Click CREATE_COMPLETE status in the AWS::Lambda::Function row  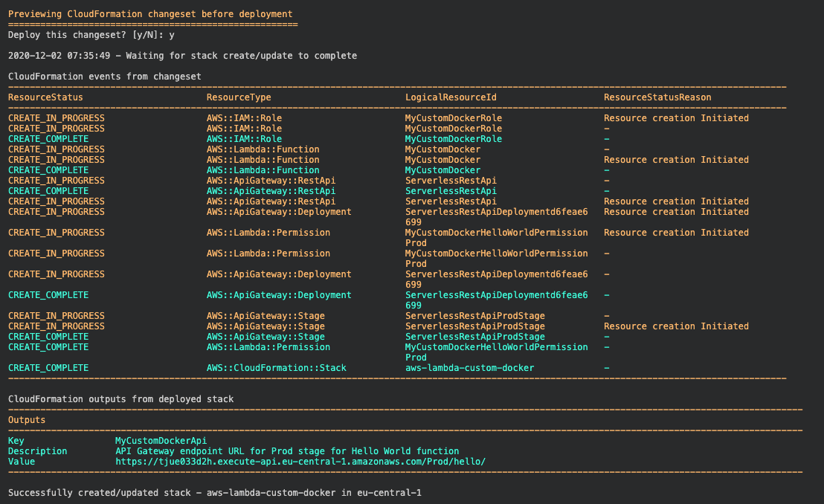coord(48,170)
